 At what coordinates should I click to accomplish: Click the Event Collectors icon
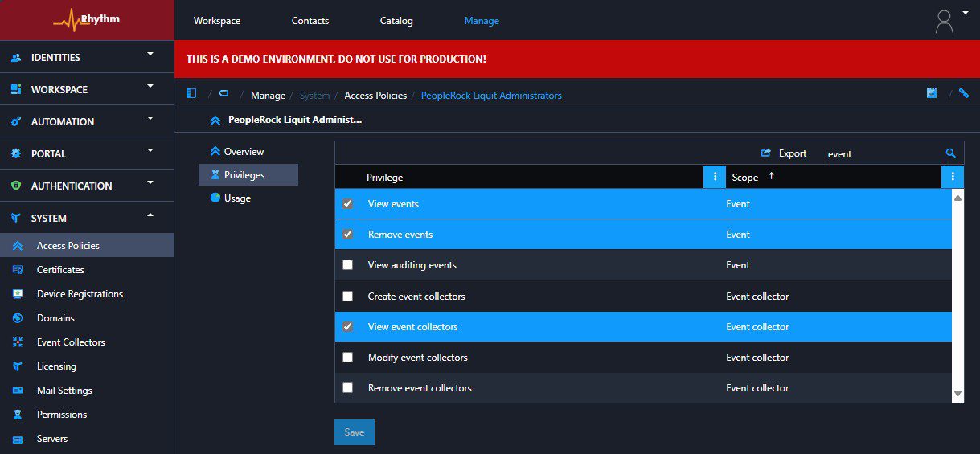coord(18,342)
